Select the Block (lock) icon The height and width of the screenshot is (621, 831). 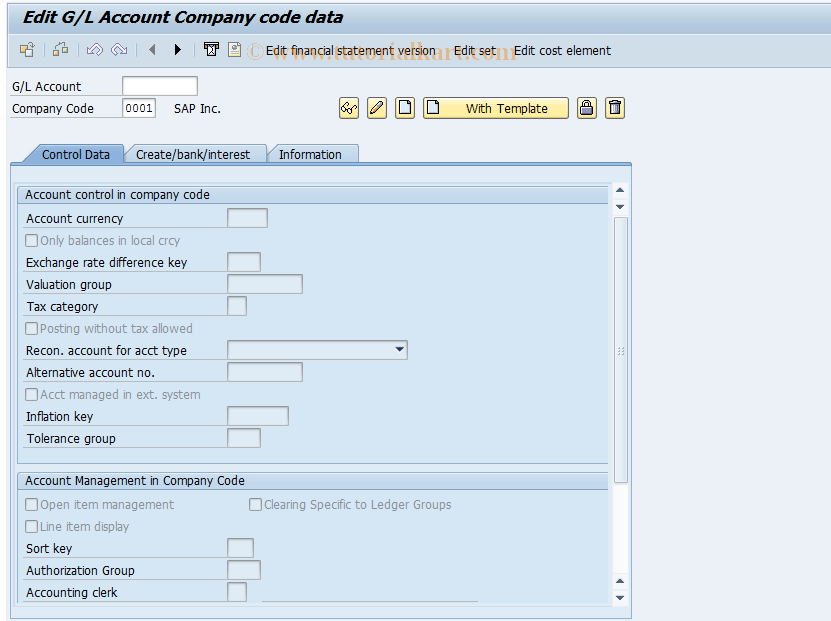pos(587,108)
